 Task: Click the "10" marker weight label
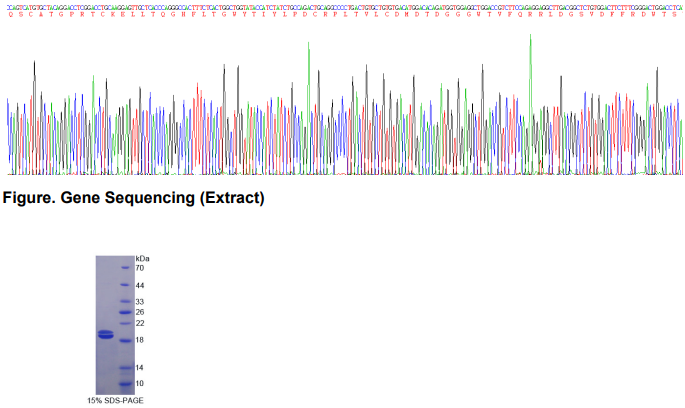pos(139,384)
